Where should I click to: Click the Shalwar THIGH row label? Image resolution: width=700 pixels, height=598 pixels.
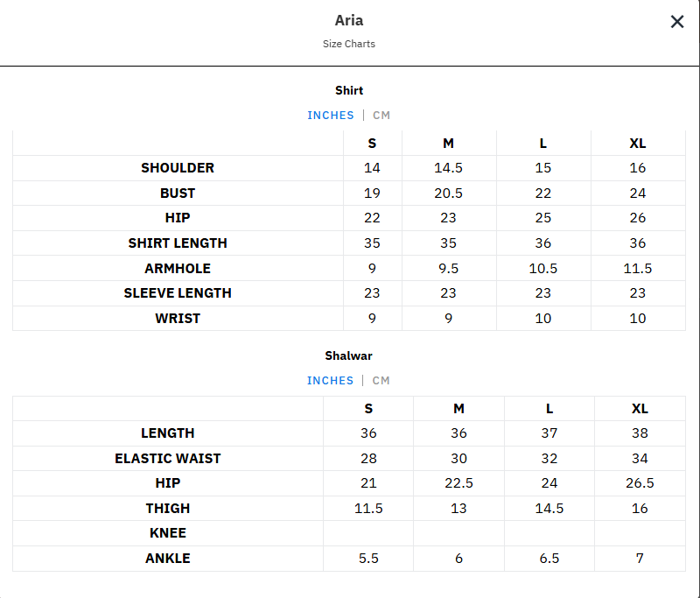click(168, 508)
